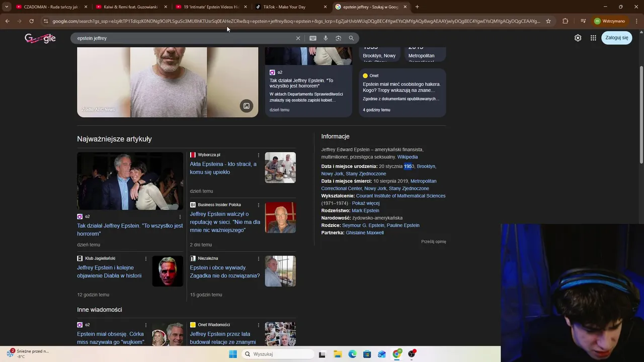Open more options for the o2 top article
The image size is (644, 362).
pos(180,217)
